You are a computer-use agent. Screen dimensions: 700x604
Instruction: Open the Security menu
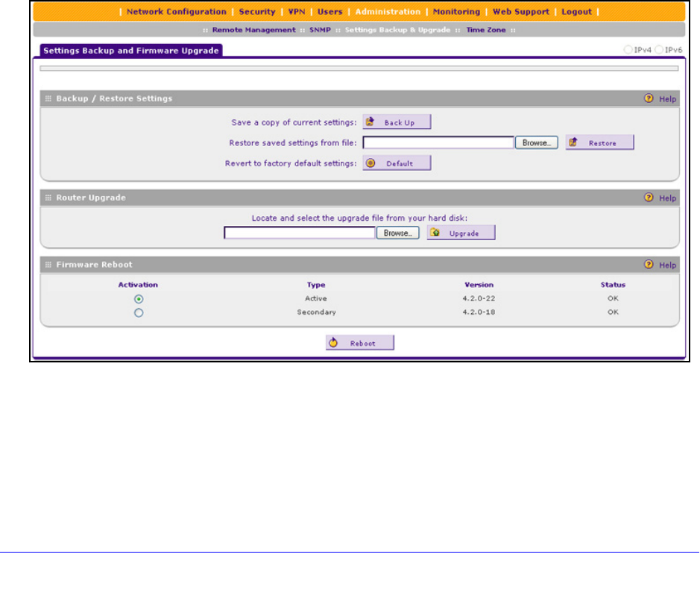pyautogui.click(x=257, y=12)
